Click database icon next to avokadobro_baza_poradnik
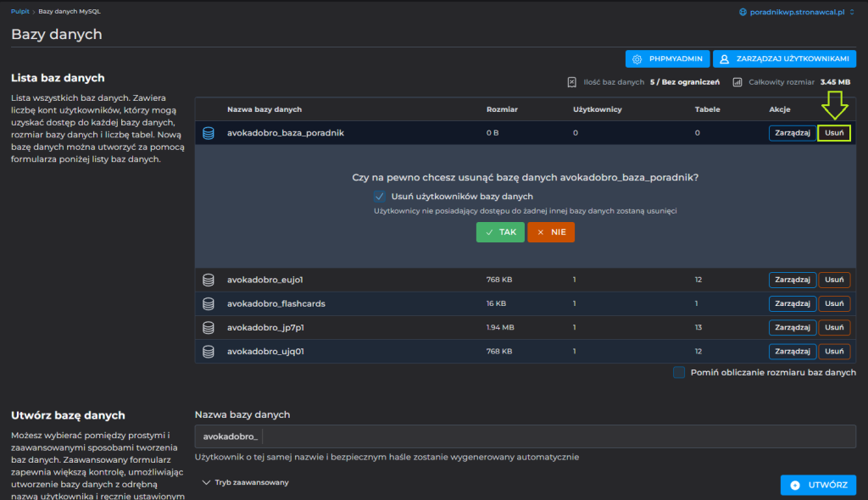The width and height of the screenshot is (868, 500). point(209,133)
